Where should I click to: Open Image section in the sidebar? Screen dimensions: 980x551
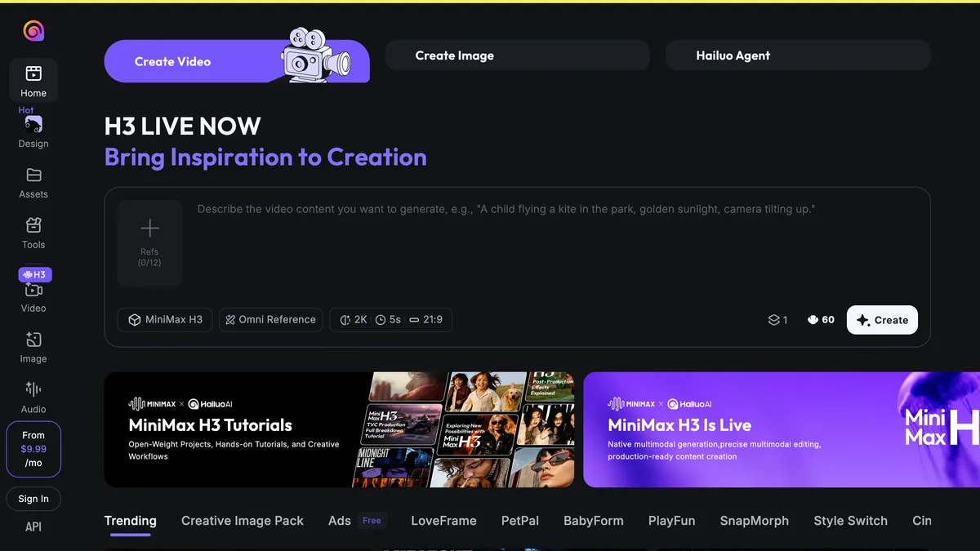pos(33,348)
